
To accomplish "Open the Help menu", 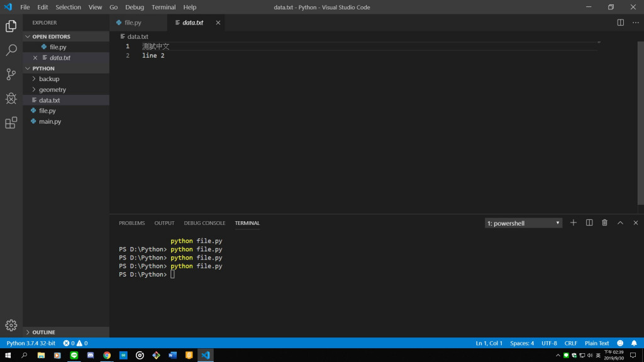I will click(x=190, y=7).
